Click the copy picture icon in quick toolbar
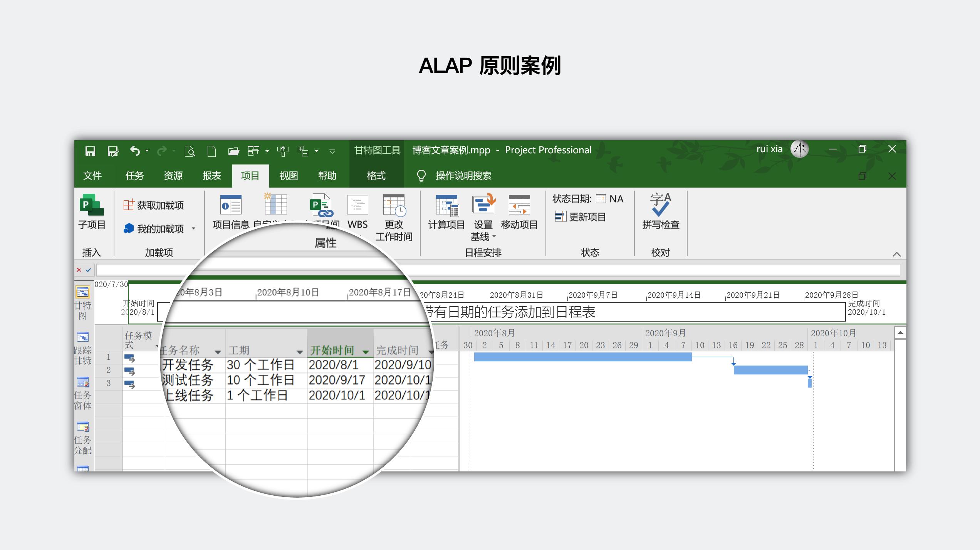This screenshot has height=550, width=980. pos(303,151)
